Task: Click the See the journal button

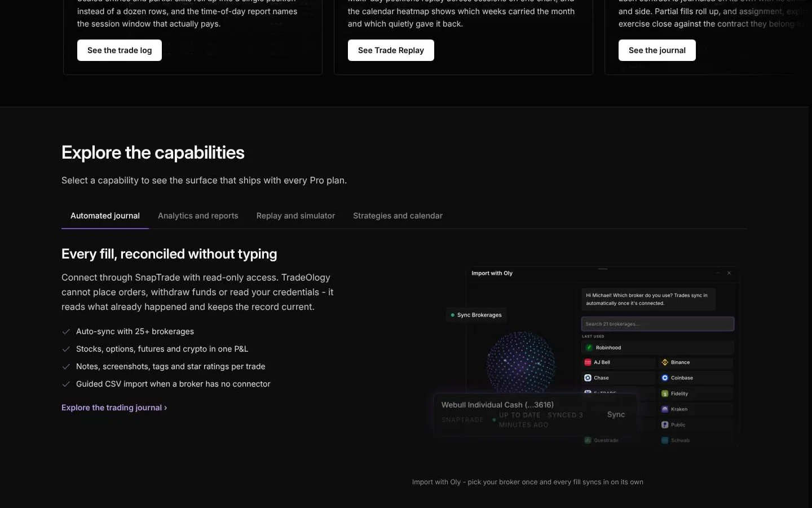Action: pos(657,50)
